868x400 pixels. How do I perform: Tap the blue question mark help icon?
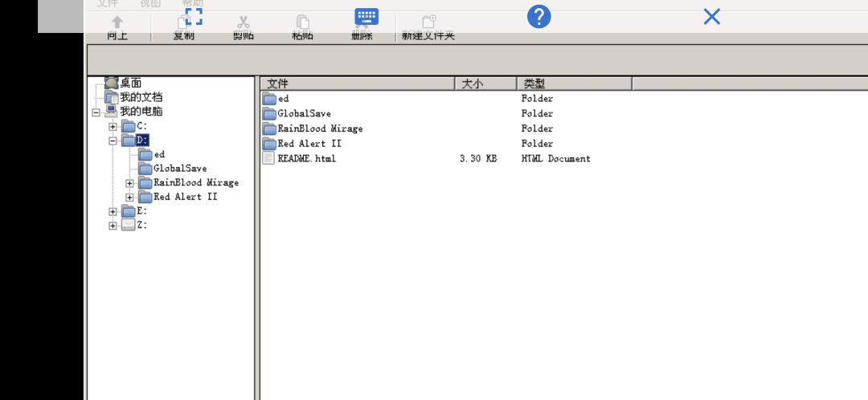coord(538,17)
